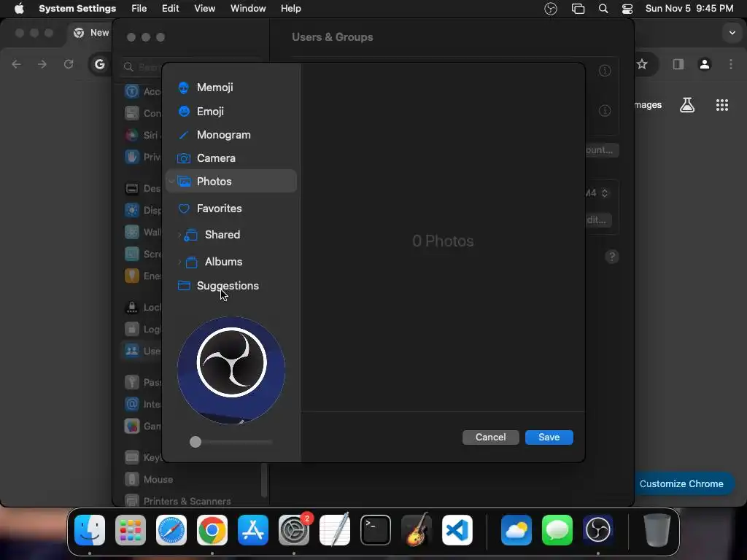Open Chrome's three-dot menu
Screen dimensions: 747x560
731,64
